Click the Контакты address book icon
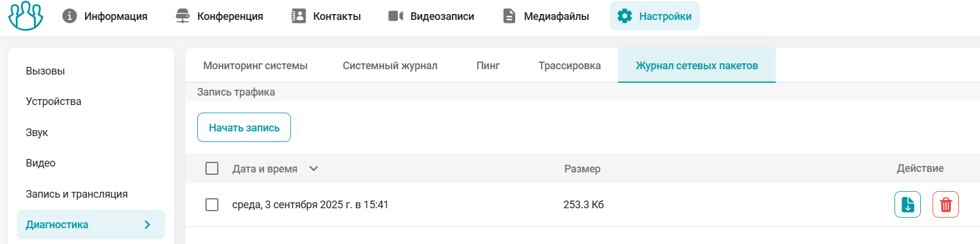The image size is (980, 244). pyautogui.click(x=299, y=16)
